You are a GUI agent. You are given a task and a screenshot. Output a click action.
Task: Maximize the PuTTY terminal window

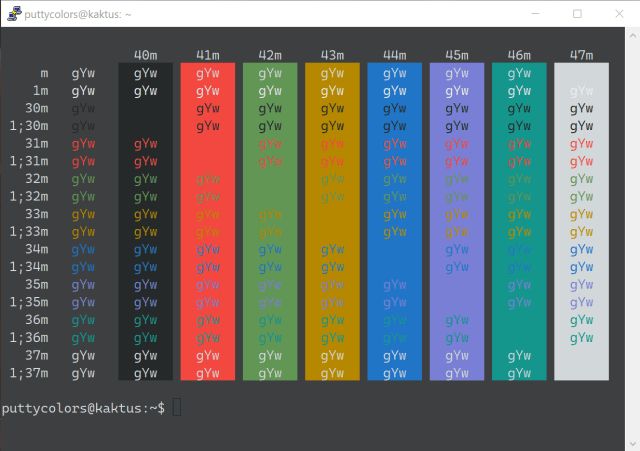[577, 14]
